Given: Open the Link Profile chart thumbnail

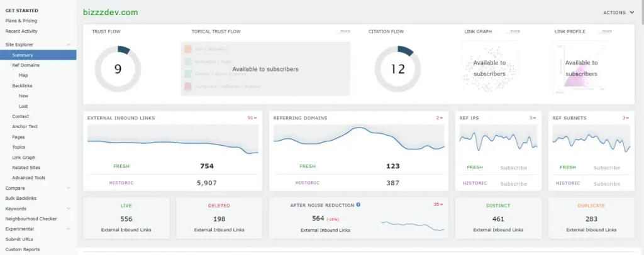Looking at the screenshot, I should [581, 68].
